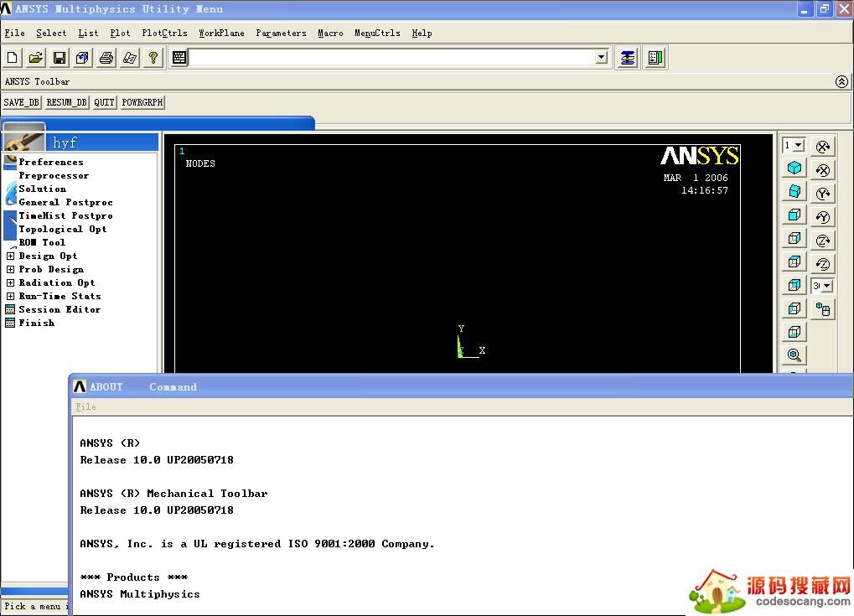
Task: Click the RESUM_DB button
Action: click(x=66, y=102)
